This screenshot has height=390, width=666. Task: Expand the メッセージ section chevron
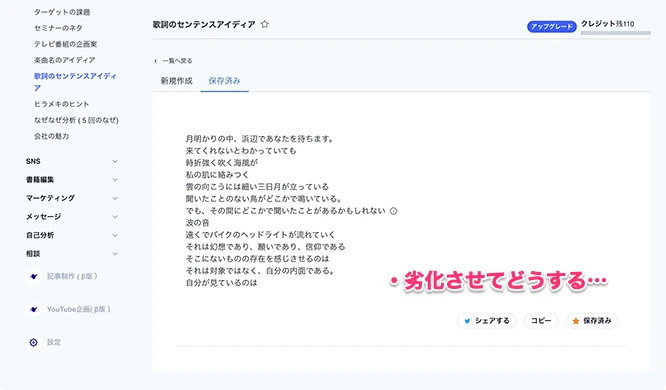(x=115, y=217)
